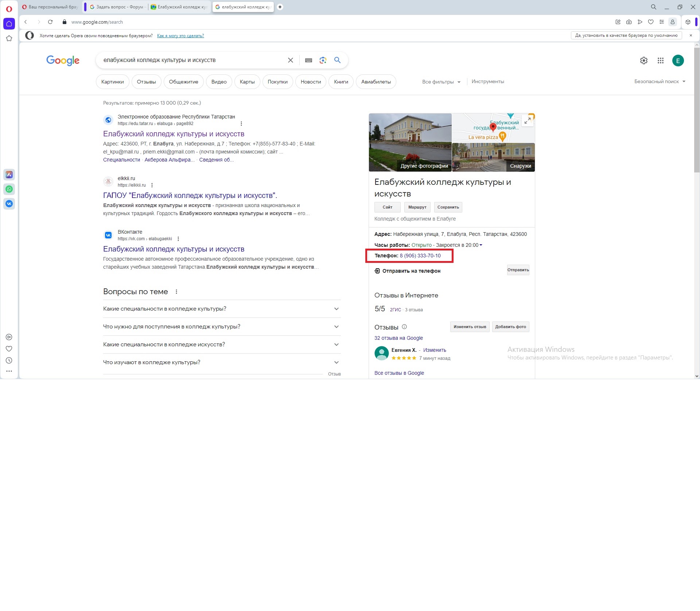The height and width of the screenshot is (611, 700).
Task: Take snapshot with camera icon
Action: 629,22
